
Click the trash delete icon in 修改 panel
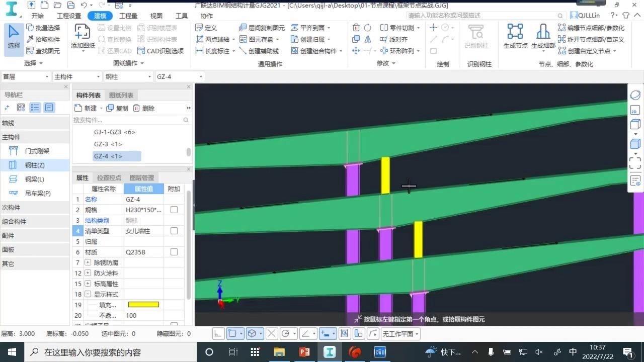pos(356,28)
